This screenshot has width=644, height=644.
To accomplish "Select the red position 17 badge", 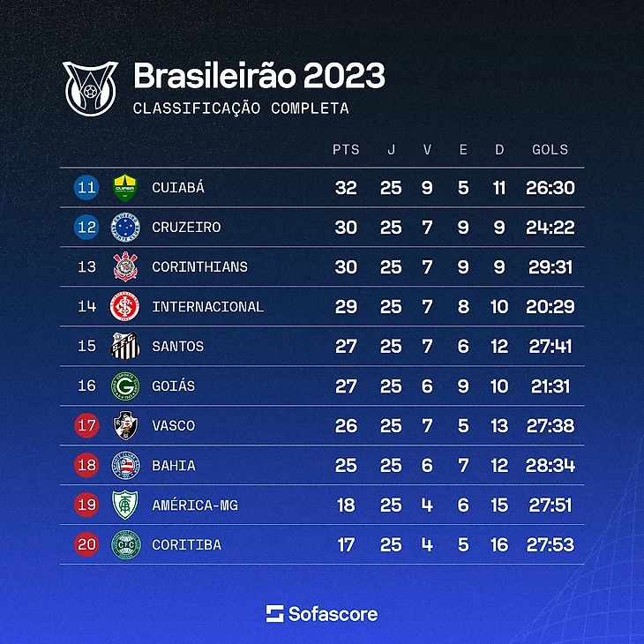I will [86, 425].
